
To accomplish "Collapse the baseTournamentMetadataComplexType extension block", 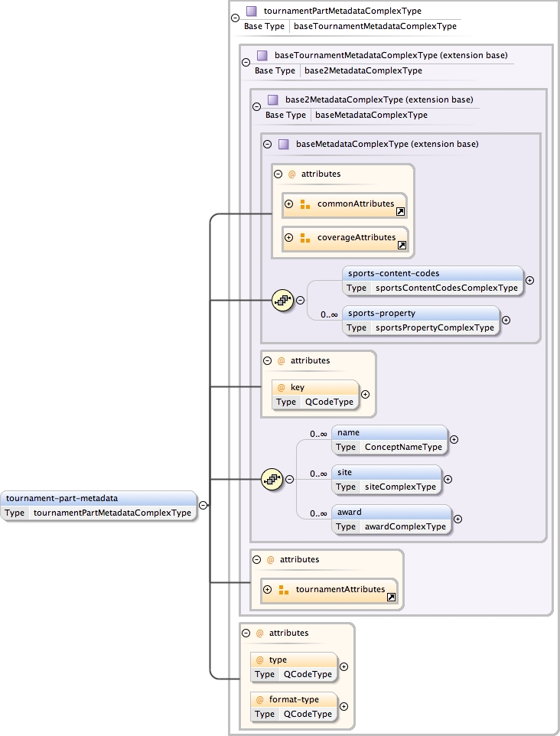I will [x=245, y=63].
